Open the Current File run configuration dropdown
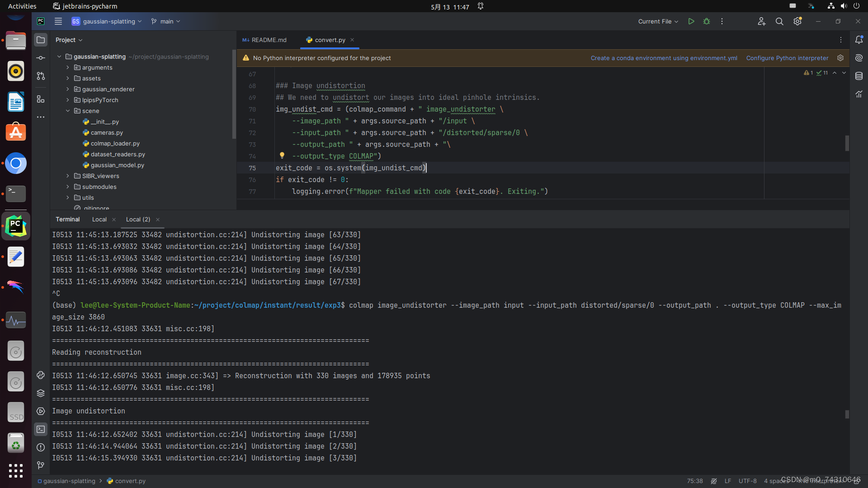Viewport: 868px width, 488px height. point(658,21)
